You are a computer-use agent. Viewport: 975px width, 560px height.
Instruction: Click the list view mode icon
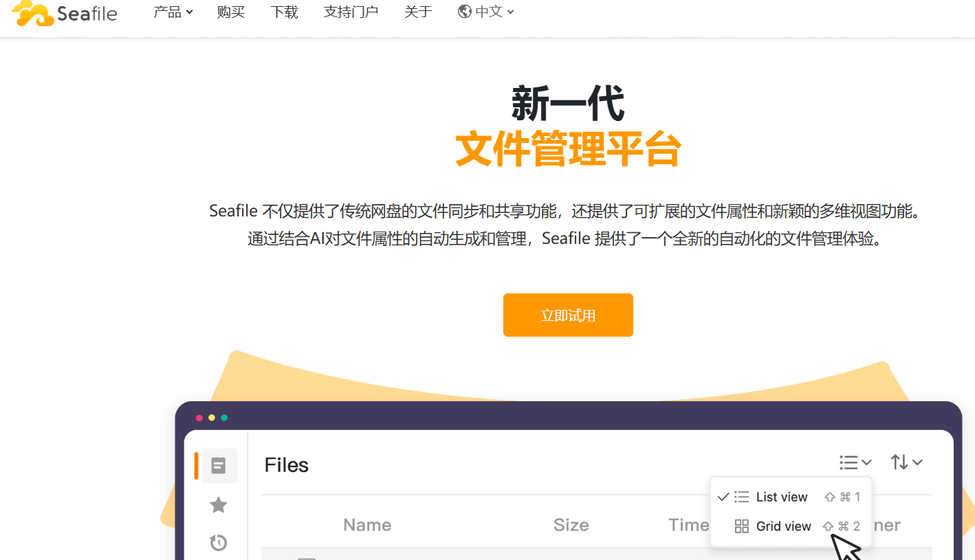click(848, 462)
